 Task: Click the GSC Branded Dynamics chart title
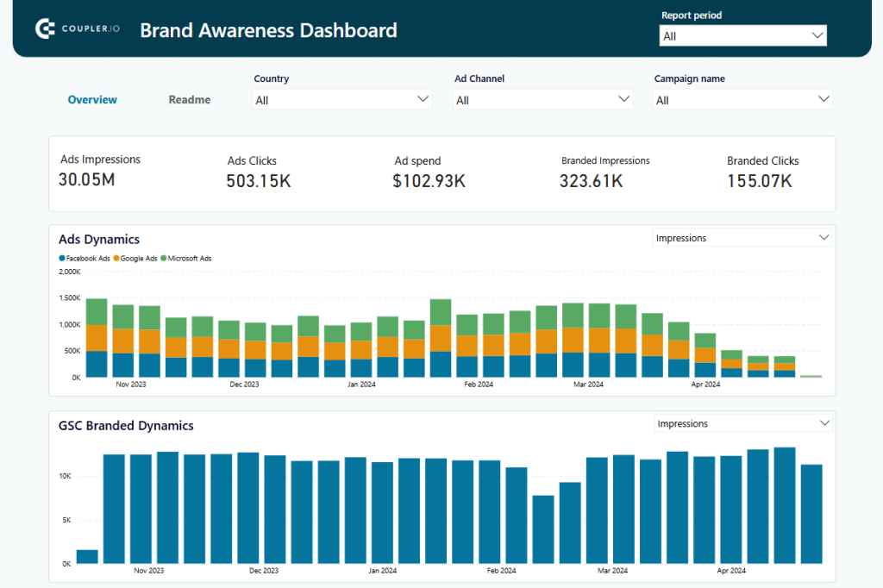tap(126, 426)
